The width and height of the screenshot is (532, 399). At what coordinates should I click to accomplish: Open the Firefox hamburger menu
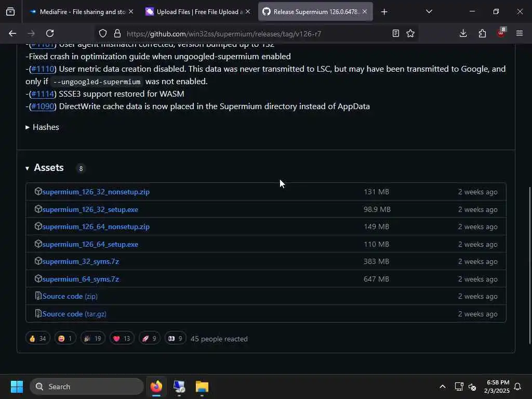click(x=520, y=33)
